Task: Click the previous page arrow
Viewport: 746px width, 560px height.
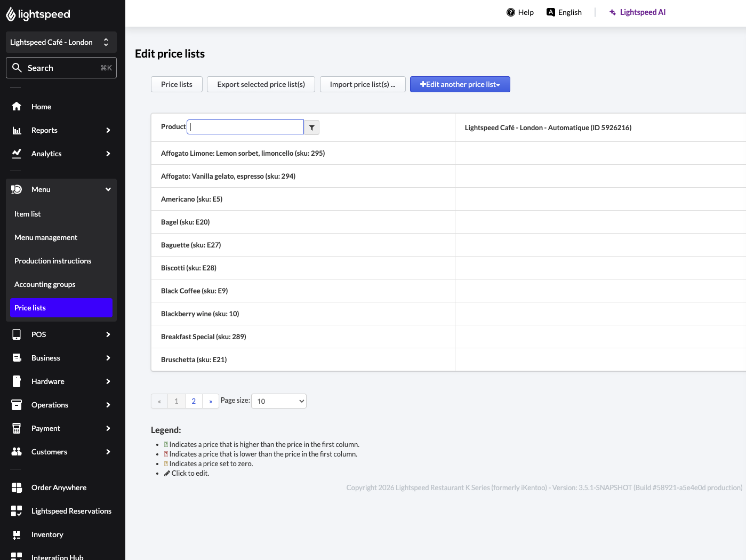Action: [x=159, y=401]
